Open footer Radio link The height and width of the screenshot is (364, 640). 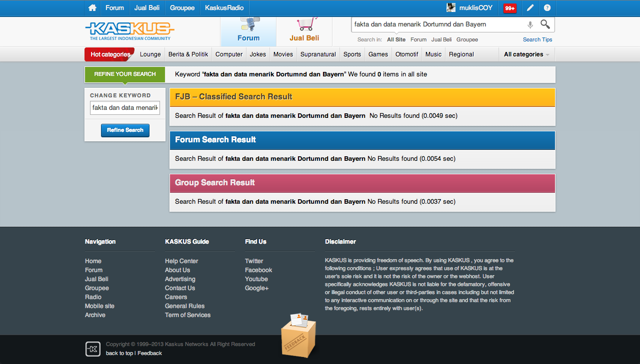(93, 297)
